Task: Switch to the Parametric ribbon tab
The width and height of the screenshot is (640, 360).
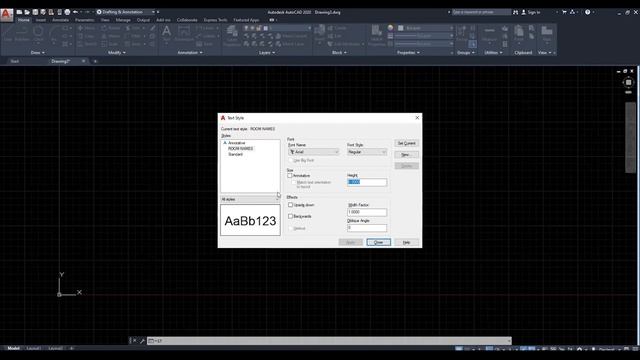Action: point(84,20)
